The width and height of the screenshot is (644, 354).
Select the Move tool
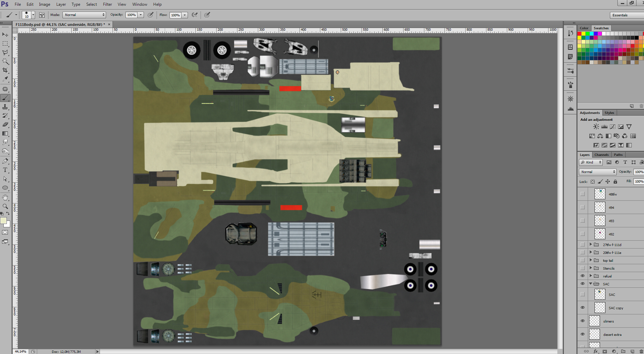pos(5,34)
